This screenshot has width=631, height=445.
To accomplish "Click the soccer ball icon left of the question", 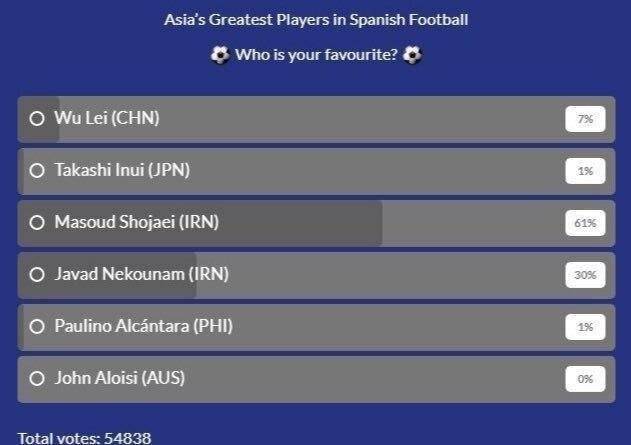I will [220, 55].
